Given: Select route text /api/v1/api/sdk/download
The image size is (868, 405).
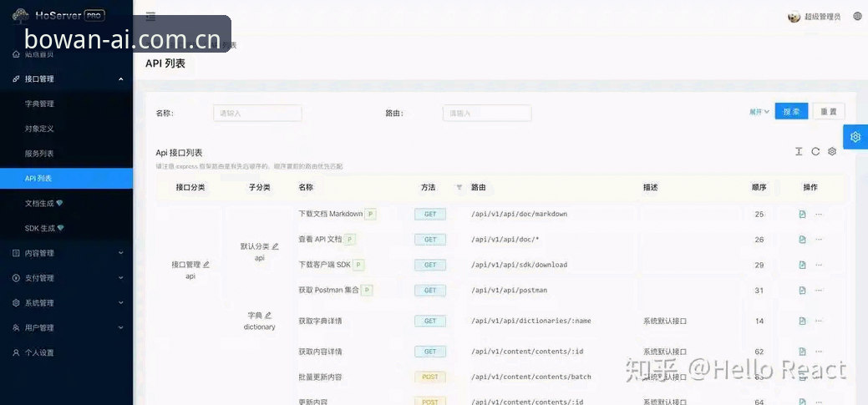Looking at the screenshot, I should click(x=520, y=265).
